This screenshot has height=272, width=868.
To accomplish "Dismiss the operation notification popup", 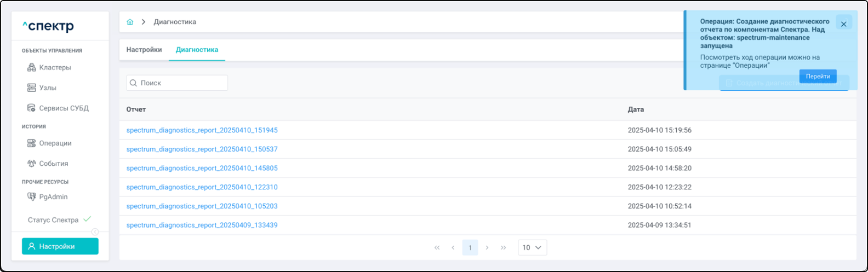I will [843, 24].
